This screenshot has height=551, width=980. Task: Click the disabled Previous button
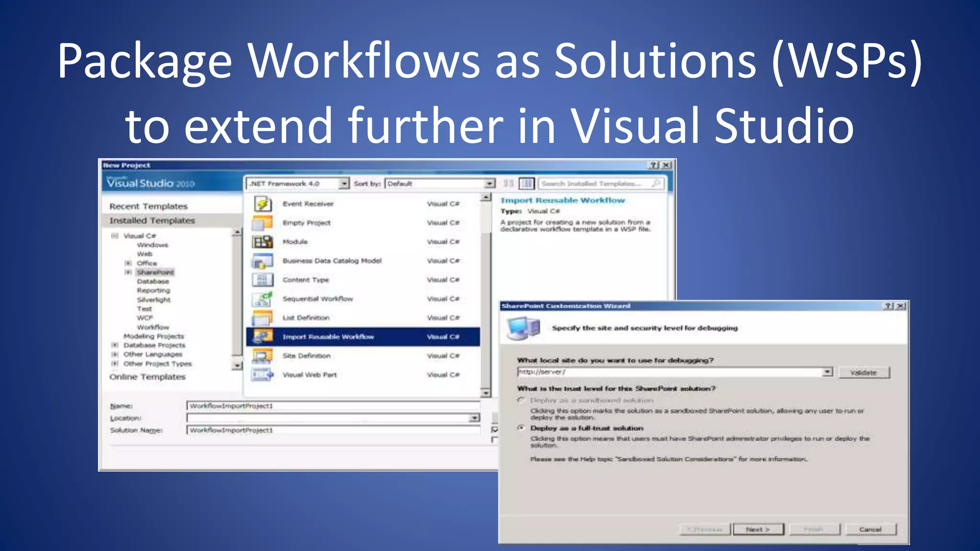click(x=704, y=529)
